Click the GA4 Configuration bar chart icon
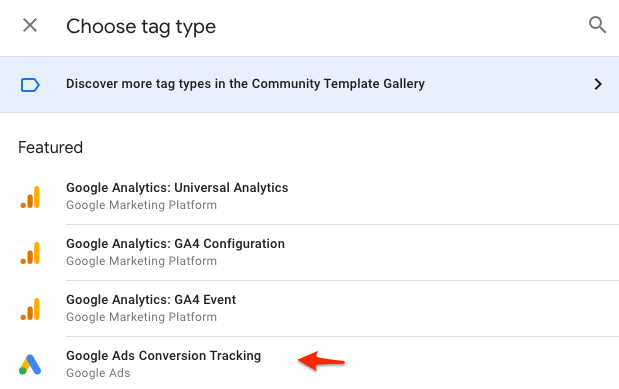This screenshot has width=619, height=389. tap(30, 253)
